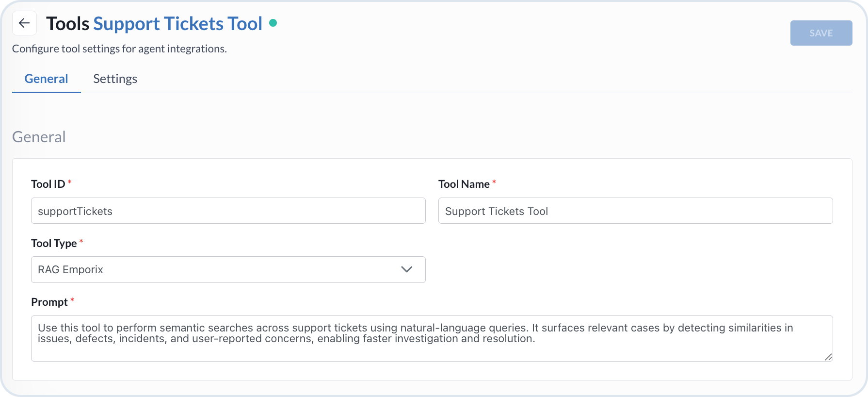
Task: Focus the Tool Name input field
Action: pyautogui.click(x=635, y=211)
